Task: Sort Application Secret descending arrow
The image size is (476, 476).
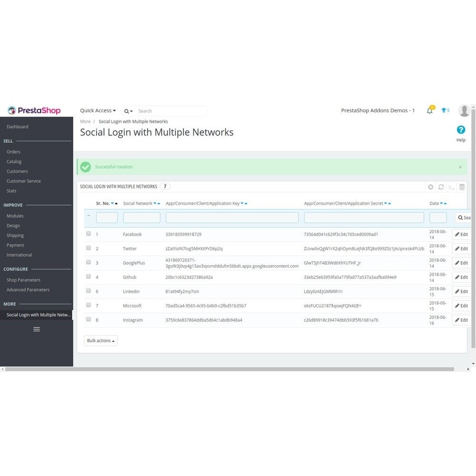Action: [x=386, y=203]
